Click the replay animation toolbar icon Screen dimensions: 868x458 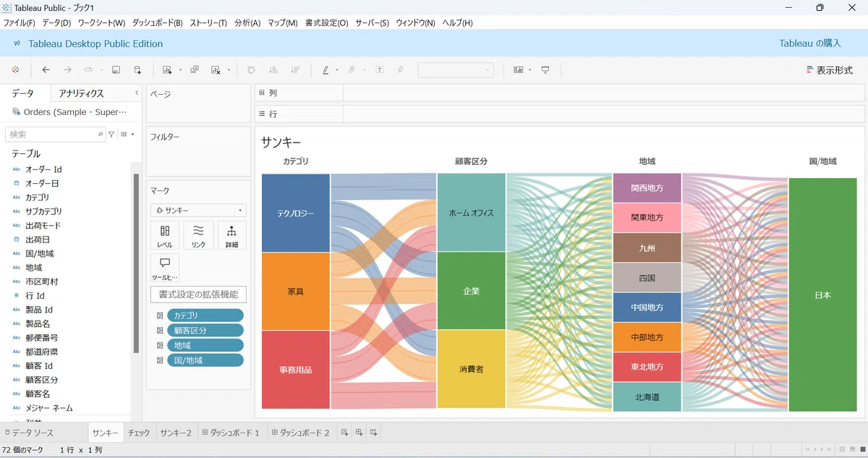pyautogui.click(x=88, y=70)
